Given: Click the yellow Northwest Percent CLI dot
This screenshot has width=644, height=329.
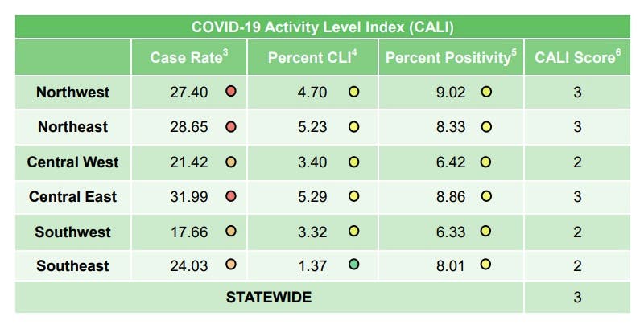Looking at the screenshot, I should 353,93.
